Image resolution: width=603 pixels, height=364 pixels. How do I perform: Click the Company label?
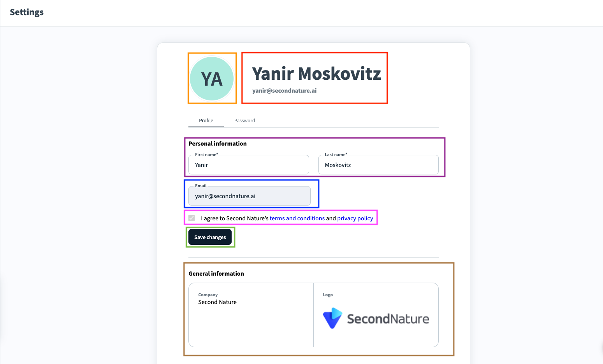pyautogui.click(x=208, y=295)
